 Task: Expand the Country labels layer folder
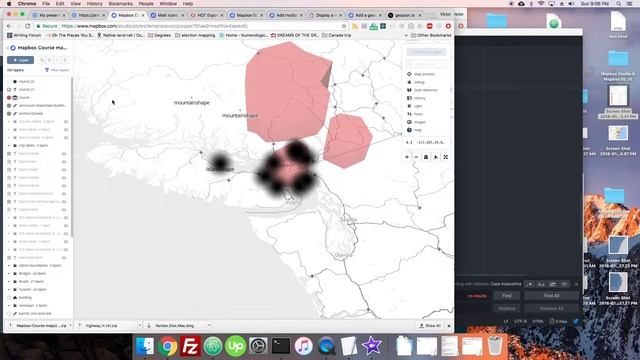coord(9,122)
